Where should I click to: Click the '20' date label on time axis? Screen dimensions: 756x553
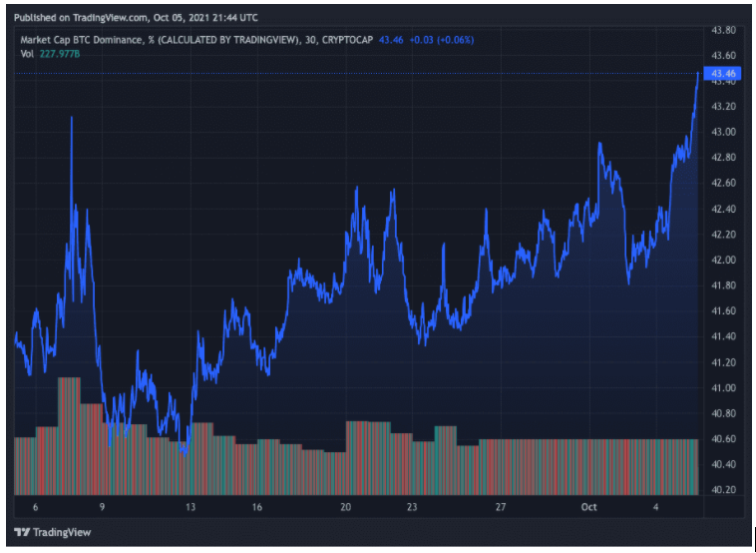(x=346, y=507)
